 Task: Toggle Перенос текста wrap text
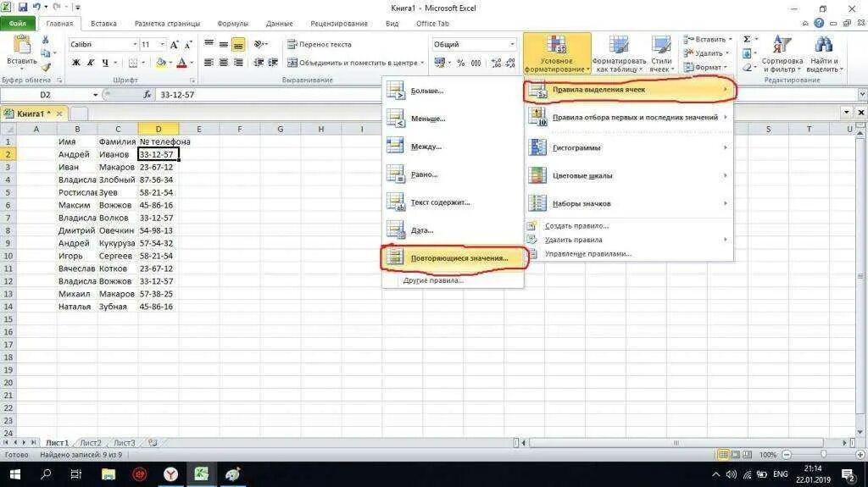click(x=320, y=44)
